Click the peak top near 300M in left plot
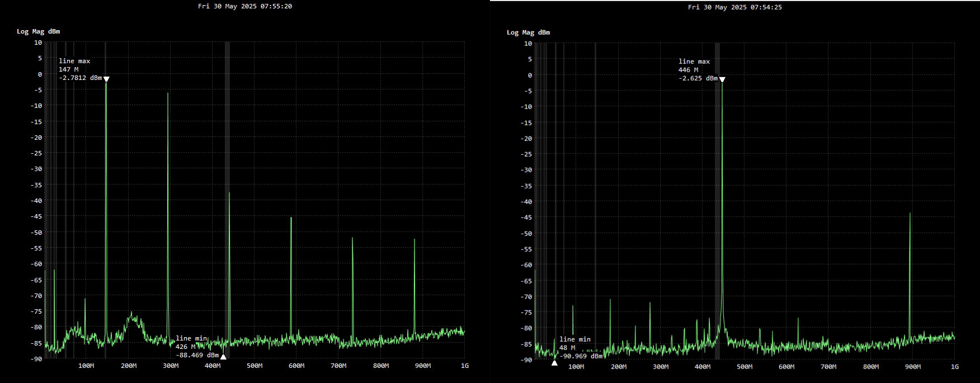Viewport: 980px width, 383px height. (x=168, y=94)
